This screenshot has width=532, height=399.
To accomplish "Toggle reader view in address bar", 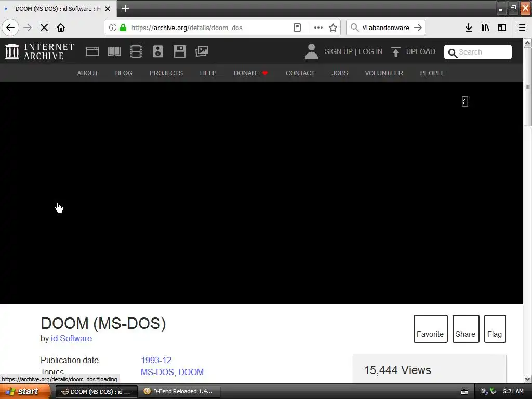I will click(x=297, y=28).
